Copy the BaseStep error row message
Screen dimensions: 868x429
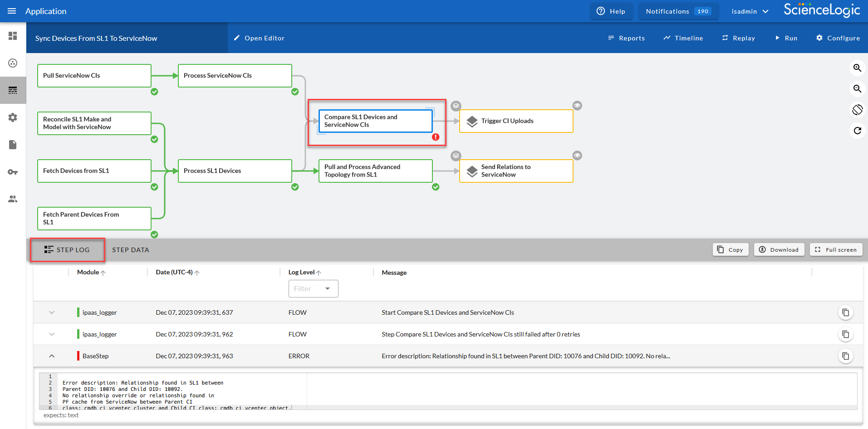coord(845,356)
